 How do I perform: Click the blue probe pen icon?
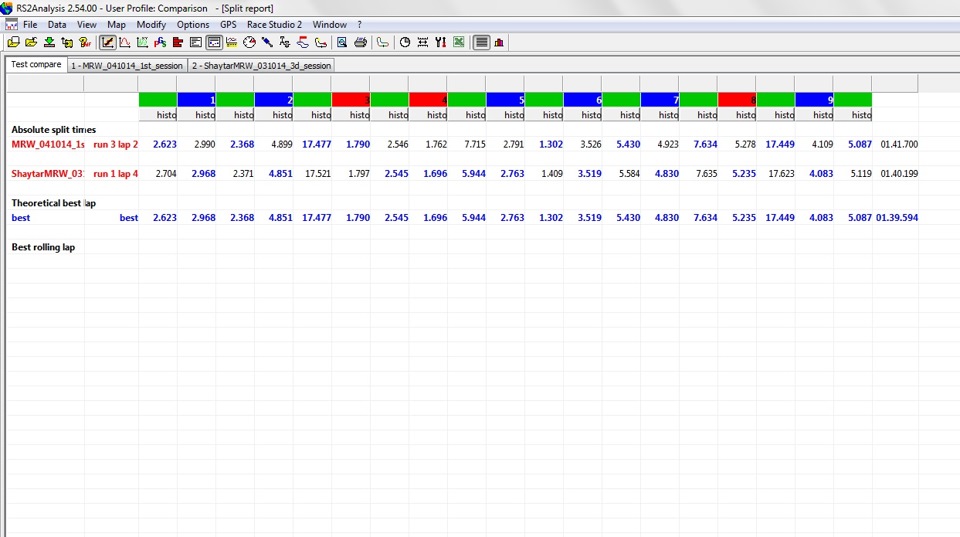[267, 42]
